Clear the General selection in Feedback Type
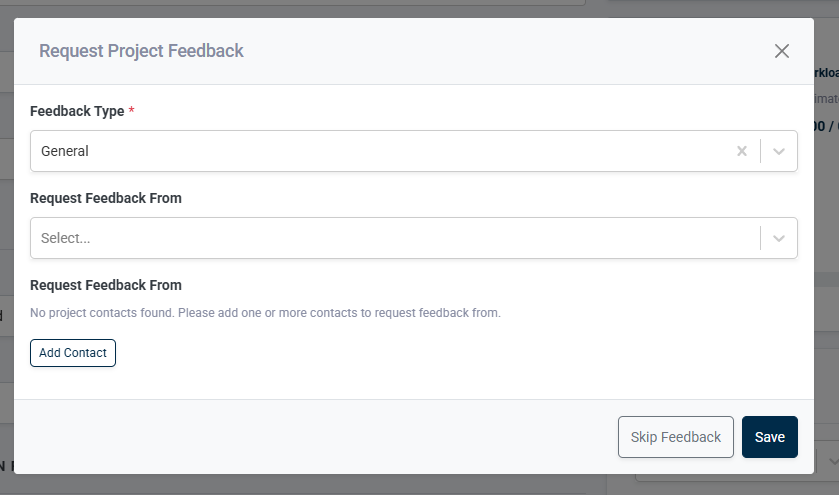This screenshot has height=495, width=839. click(742, 151)
